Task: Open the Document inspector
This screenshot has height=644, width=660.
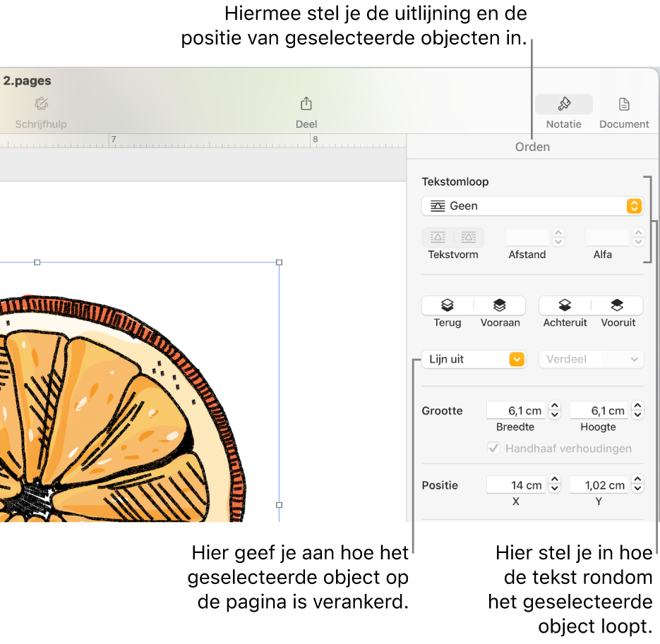Action: pos(624,104)
